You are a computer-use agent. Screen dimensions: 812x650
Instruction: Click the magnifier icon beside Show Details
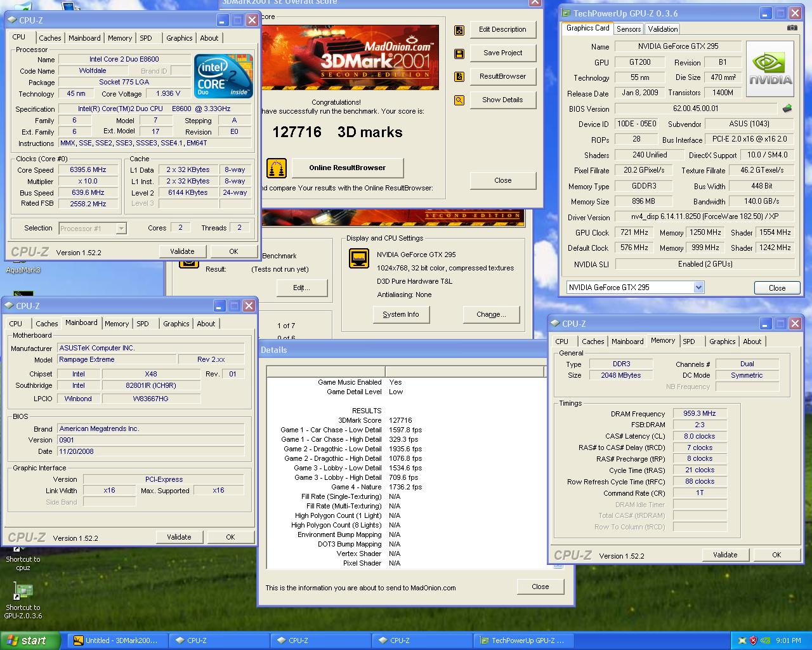[x=459, y=100]
